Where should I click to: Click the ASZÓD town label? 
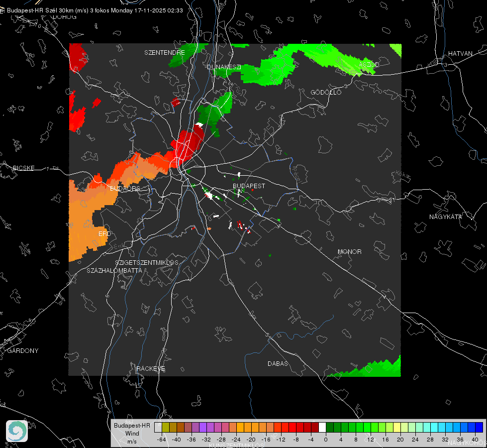[x=369, y=64]
